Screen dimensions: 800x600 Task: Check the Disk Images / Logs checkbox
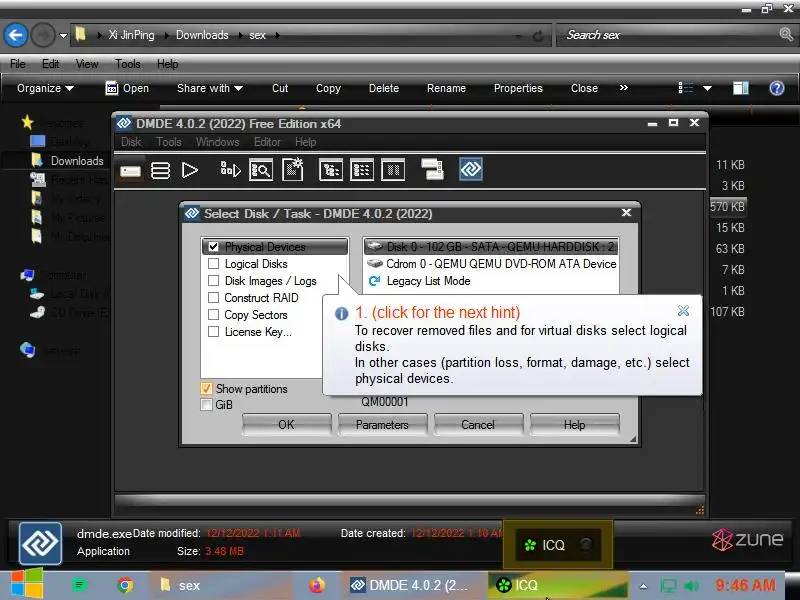[213, 281]
